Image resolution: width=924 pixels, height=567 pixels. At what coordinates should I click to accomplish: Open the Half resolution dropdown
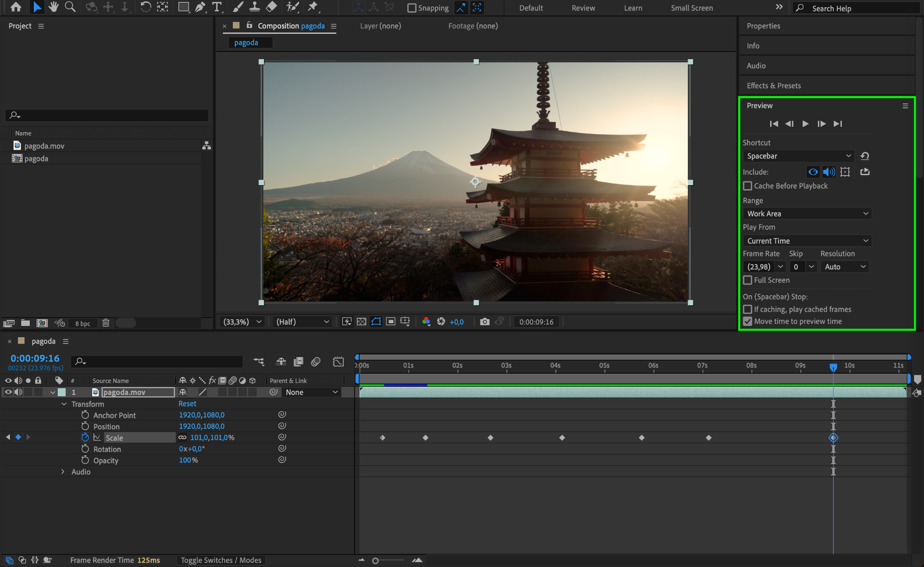click(x=302, y=321)
